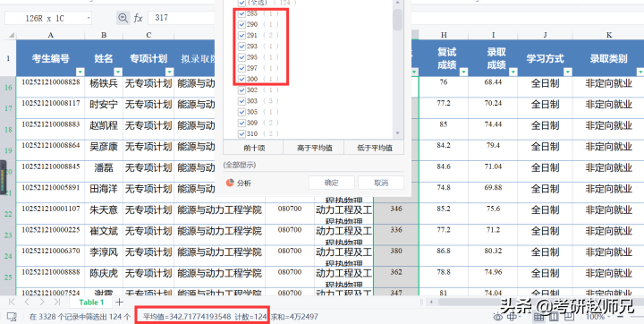Click the select-all corner triangle
Image resolution: width=644 pixels, height=324 pixels.
pos(11,35)
